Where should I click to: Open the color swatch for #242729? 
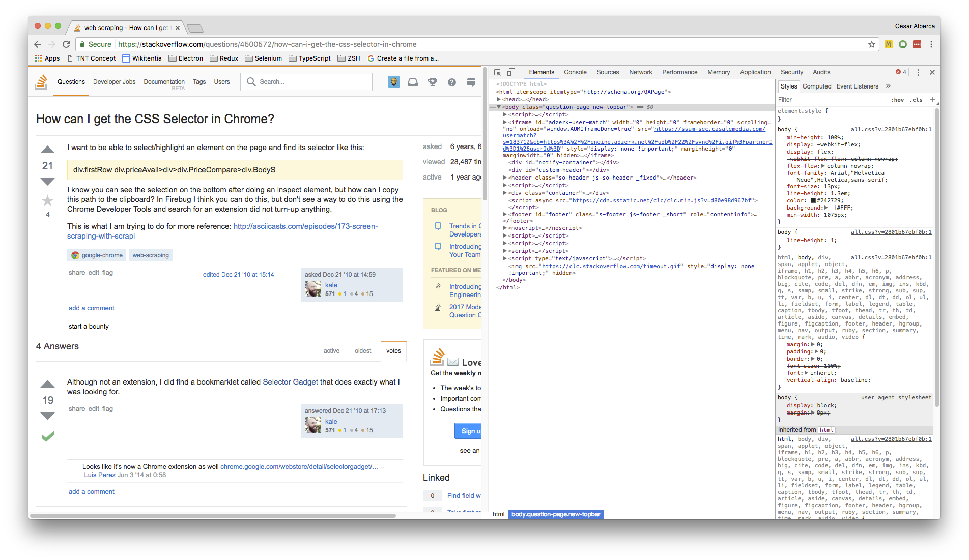(813, 200)
